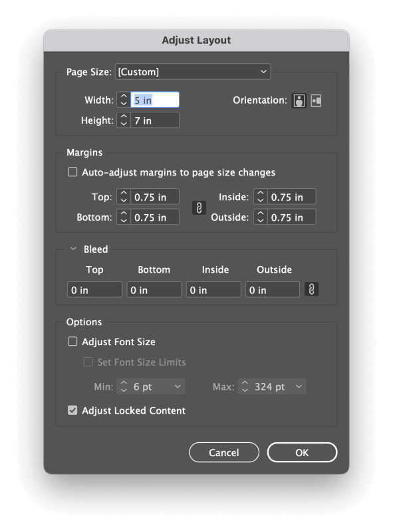
Task: Select landscape orientation icon
Action: (316, 100)
